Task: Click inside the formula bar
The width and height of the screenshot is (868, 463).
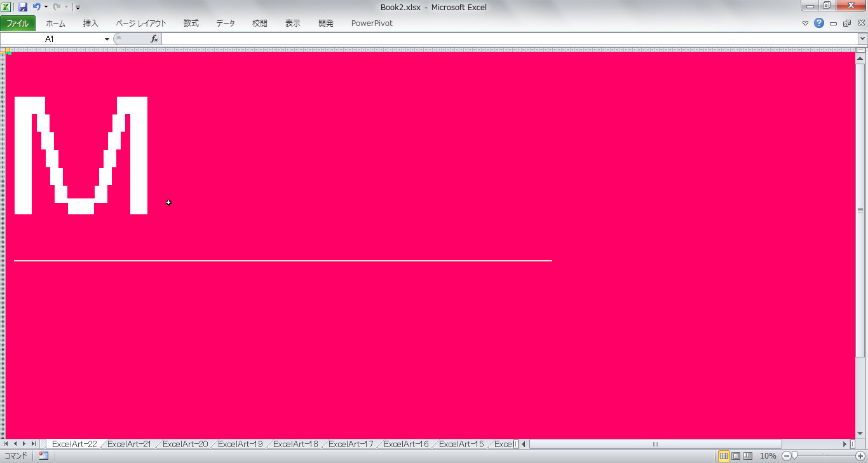Action: click(x=510, y=39)
